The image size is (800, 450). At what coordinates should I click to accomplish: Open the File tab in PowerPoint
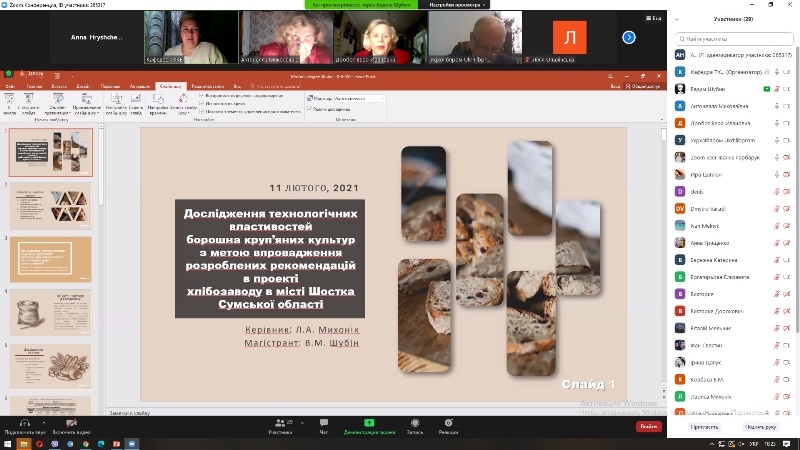[10, 87]
